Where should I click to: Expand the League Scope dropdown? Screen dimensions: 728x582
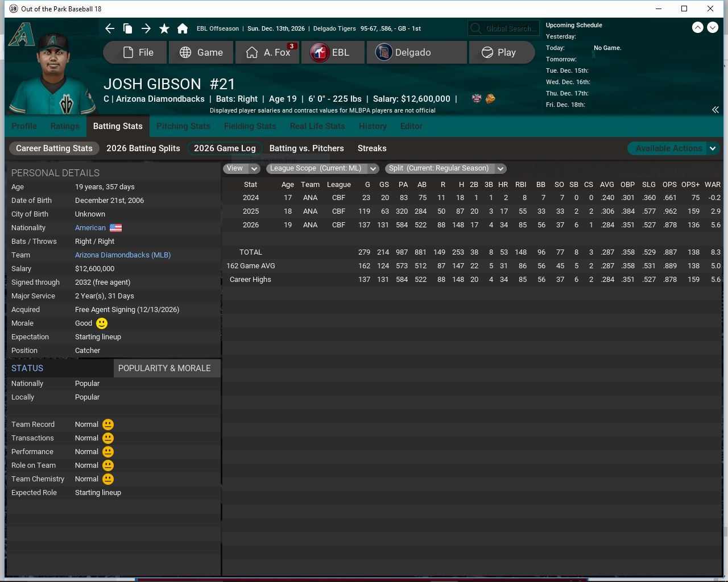click(x=322, y=168)
